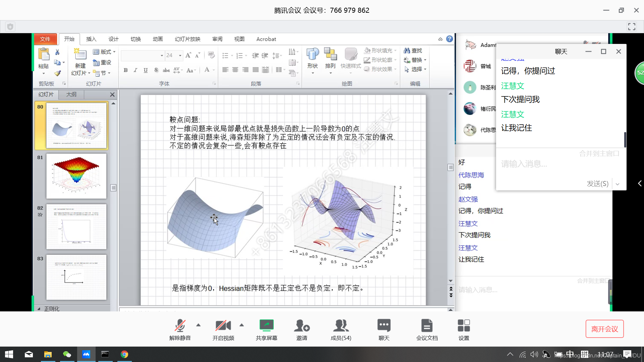
Task: Click Leave Meeting (离开会议) button
Action: click(604, 329)
